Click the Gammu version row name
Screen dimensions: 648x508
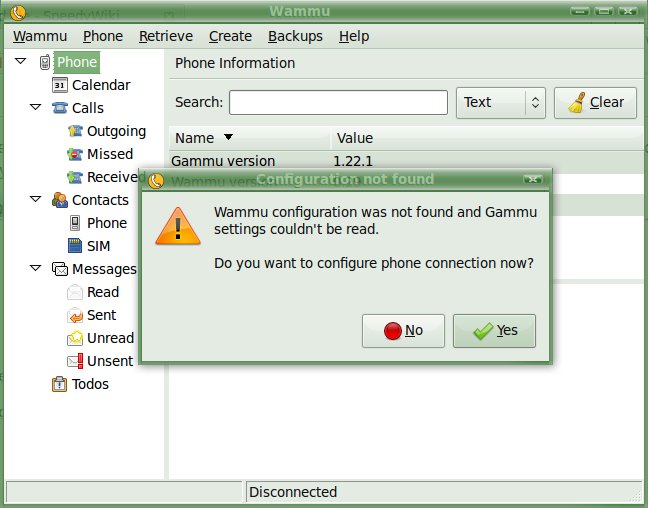[223, 161]
